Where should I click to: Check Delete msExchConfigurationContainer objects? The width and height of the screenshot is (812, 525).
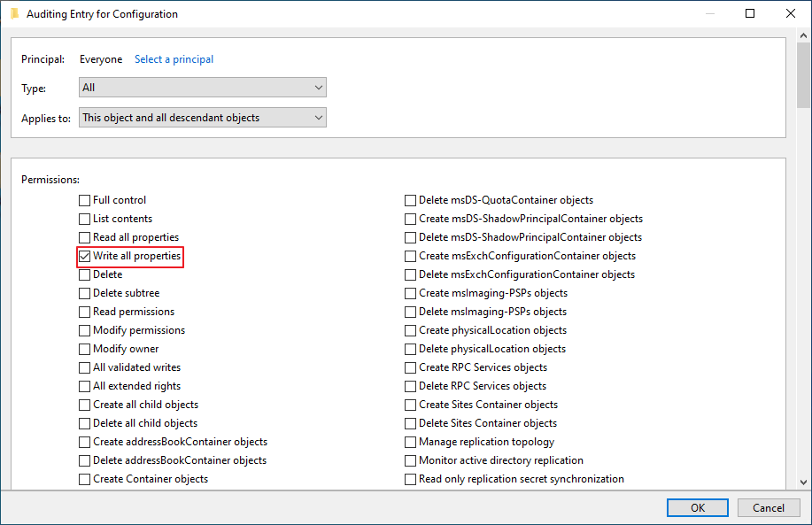(x=410, y=275)
